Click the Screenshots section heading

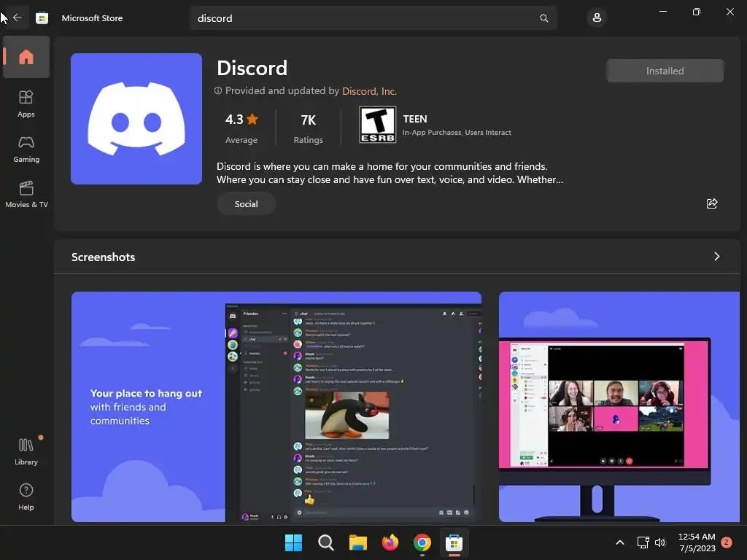[104, 257]
